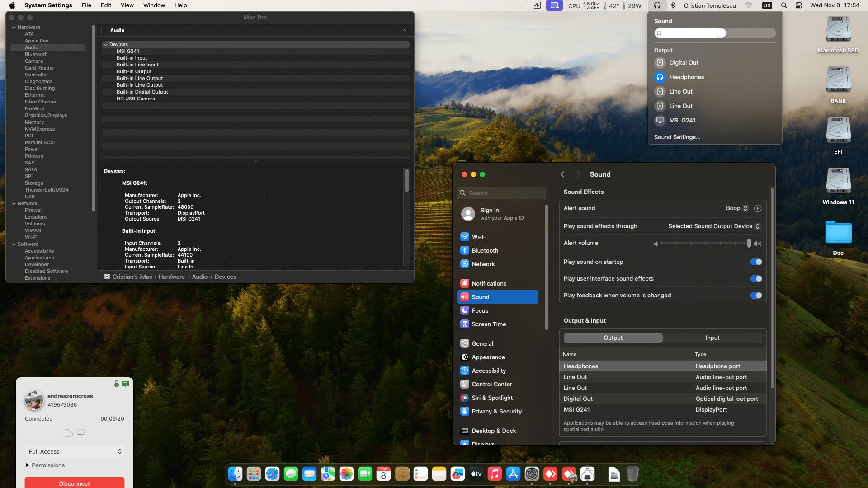Viewport: 868px width, 488px height.
Task: Open the Photos app in the Dock
Action: tap(346, 474)
